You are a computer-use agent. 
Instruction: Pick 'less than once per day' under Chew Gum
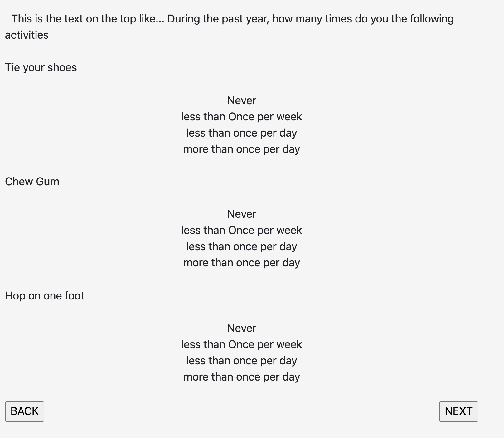pos(241,246)
